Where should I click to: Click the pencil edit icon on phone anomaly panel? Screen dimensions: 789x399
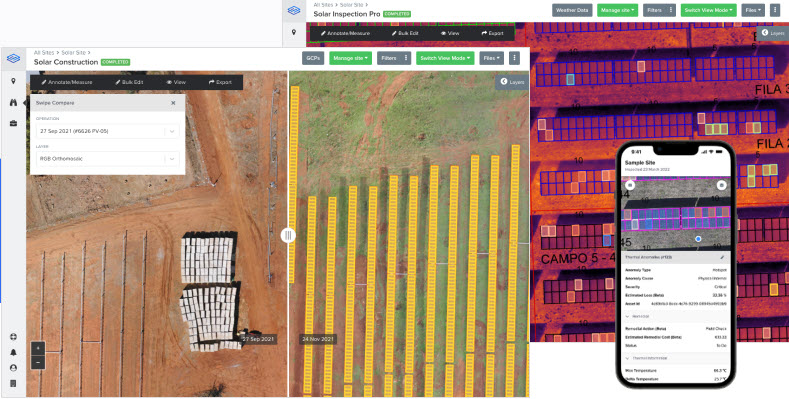point(722,257)
